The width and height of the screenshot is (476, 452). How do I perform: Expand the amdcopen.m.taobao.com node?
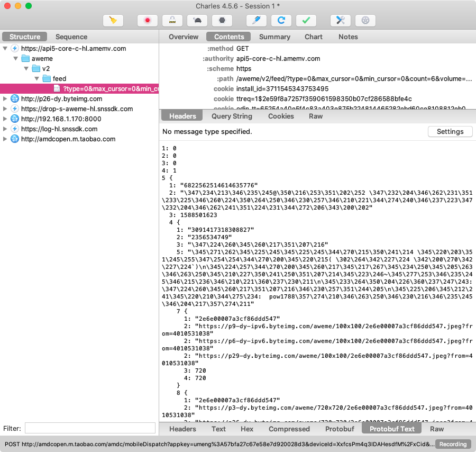coord(5,139)
